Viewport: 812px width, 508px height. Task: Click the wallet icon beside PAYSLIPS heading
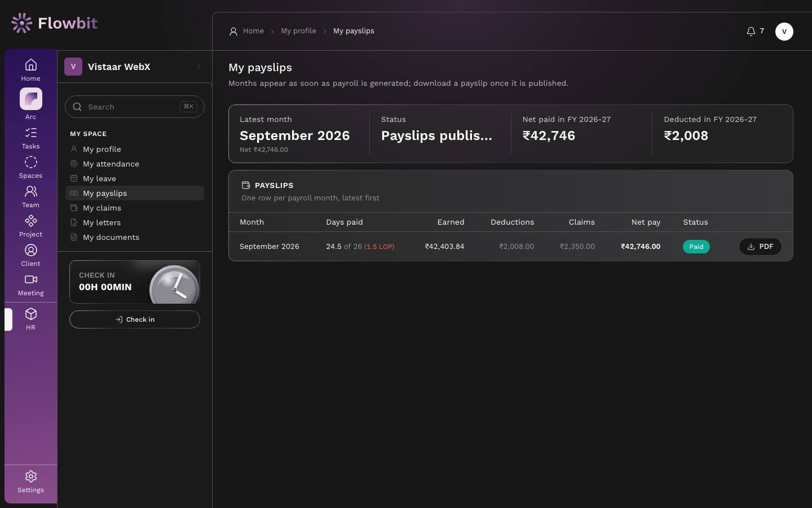point(246,185)
